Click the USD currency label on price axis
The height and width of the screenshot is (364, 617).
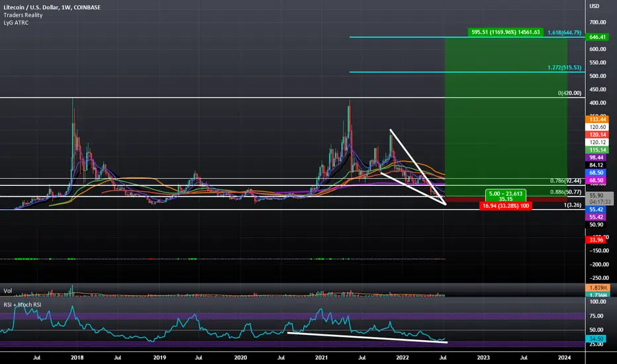point(594,6)
